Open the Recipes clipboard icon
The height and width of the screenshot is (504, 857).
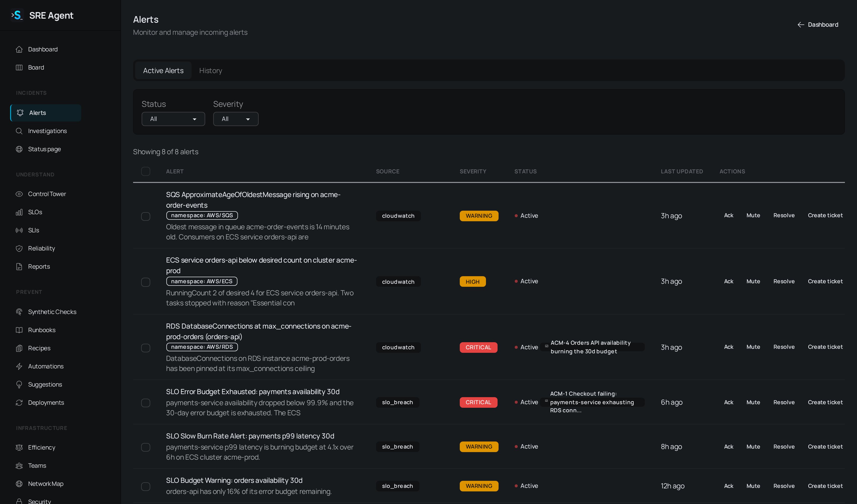pos(19,348)
